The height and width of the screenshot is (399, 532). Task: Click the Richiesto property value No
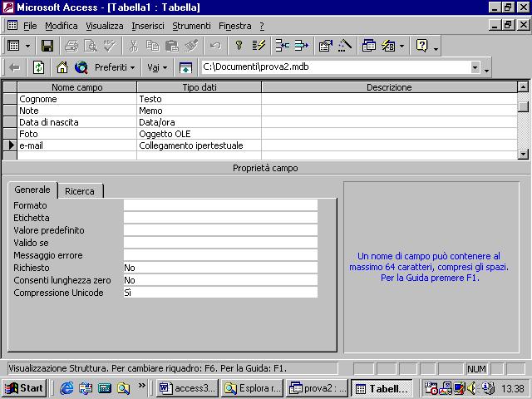click(220, 268)
